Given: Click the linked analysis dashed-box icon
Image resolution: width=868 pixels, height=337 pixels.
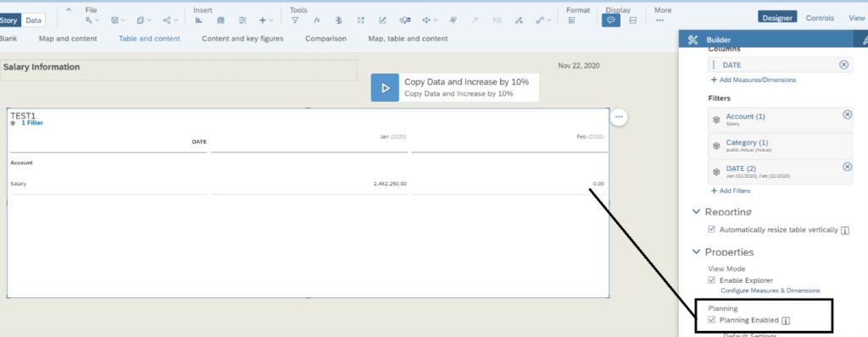Looking at the screenshot, I should [361, 20].
